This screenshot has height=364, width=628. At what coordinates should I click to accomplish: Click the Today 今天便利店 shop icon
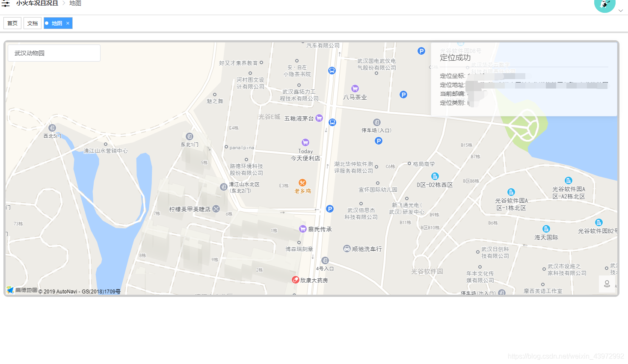[x=305, y=142]
